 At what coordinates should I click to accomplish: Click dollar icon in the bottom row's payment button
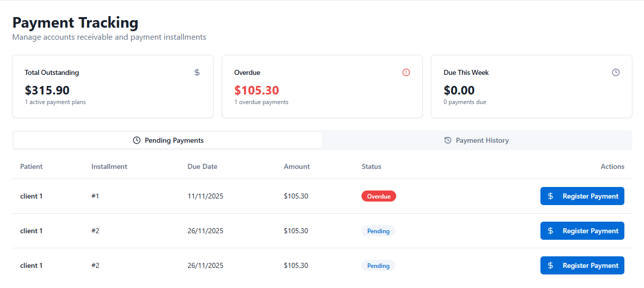(x=550, y=265)
